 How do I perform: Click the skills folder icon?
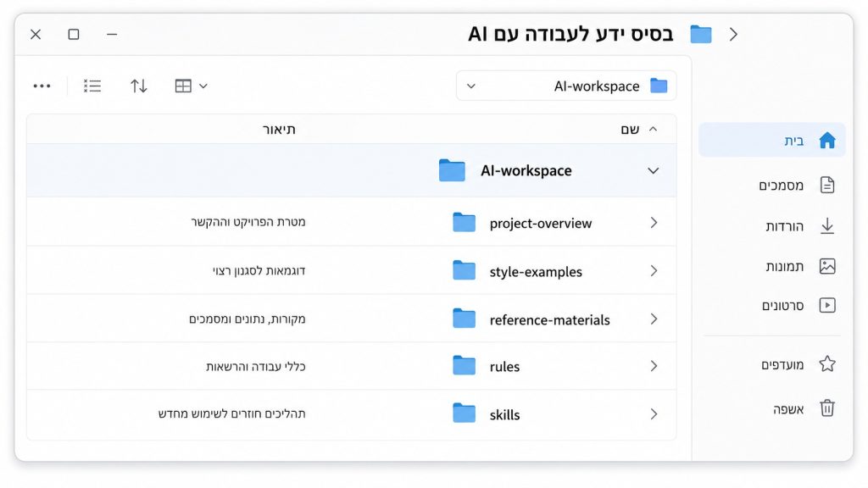pyautogui.click(x=464, y=413)
